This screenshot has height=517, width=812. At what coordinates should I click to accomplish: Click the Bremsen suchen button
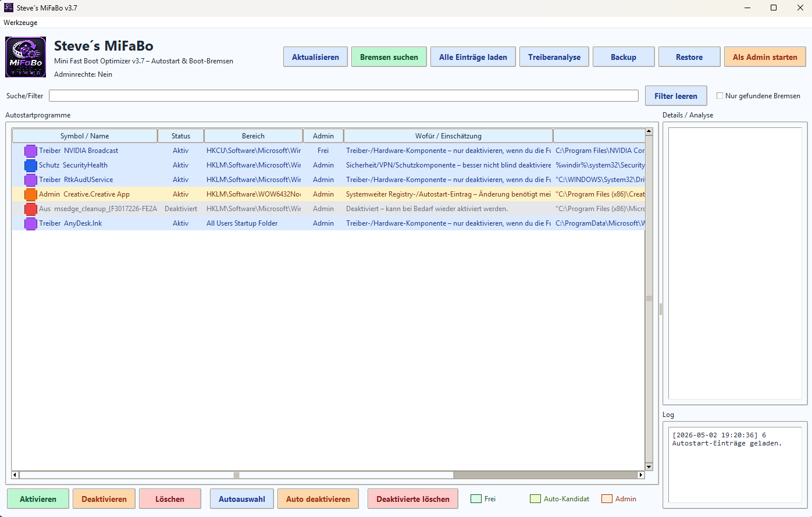389,57
